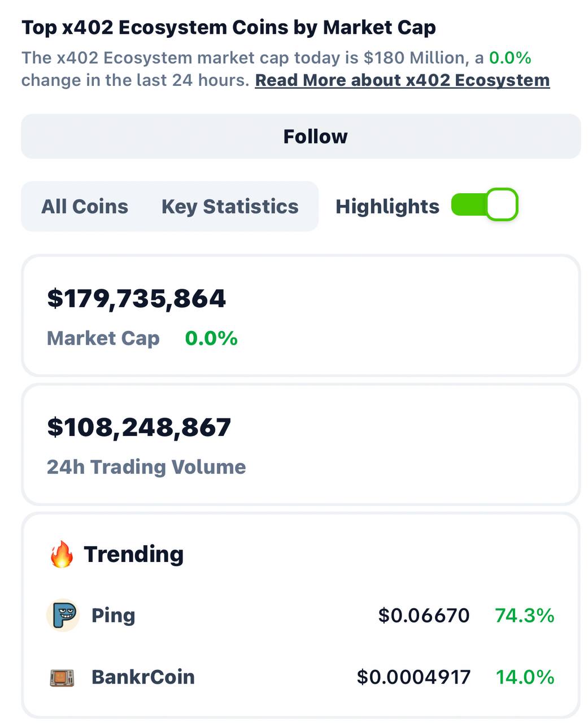588x723 pixels.
Task: Select the $108,248,867 trading volume figure
Action: coord(139,427)
